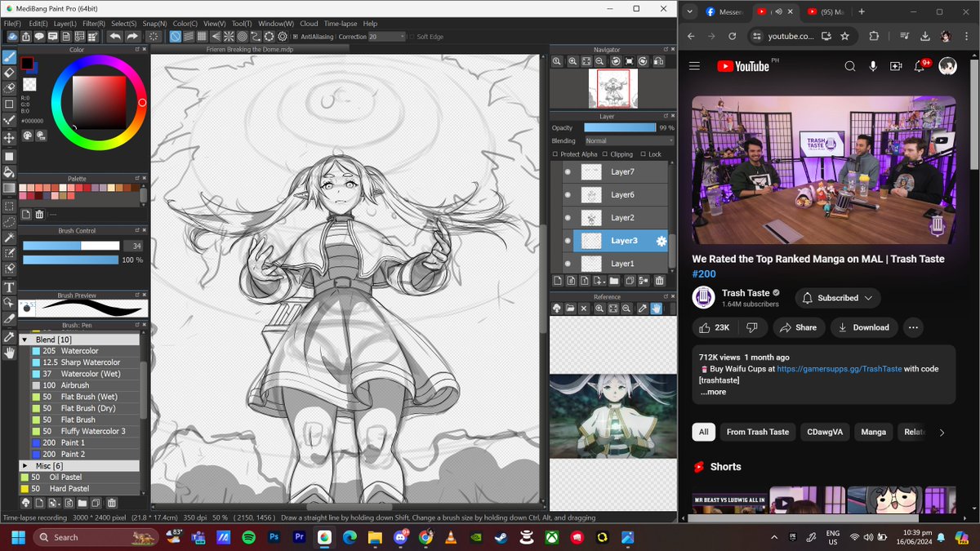This screenshot has width=980, height=551.
Task: Adjust the layer Opacity slider
Action: (x=620, y=128)
